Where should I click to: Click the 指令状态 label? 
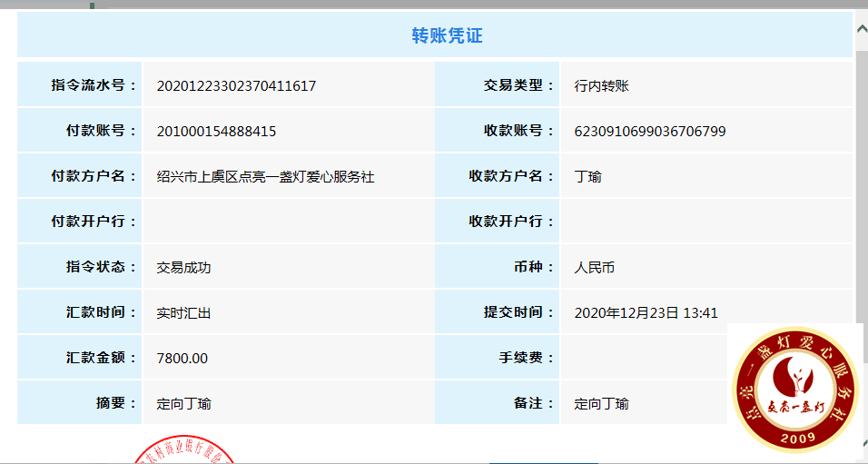102,267
